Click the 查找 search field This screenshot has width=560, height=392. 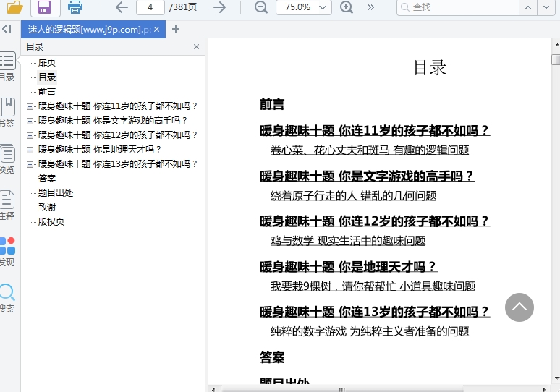click(x=458, y=7)
